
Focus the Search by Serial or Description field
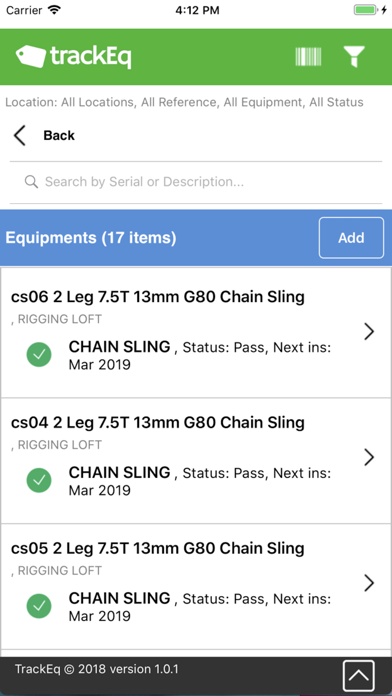[x=196, y=182]
